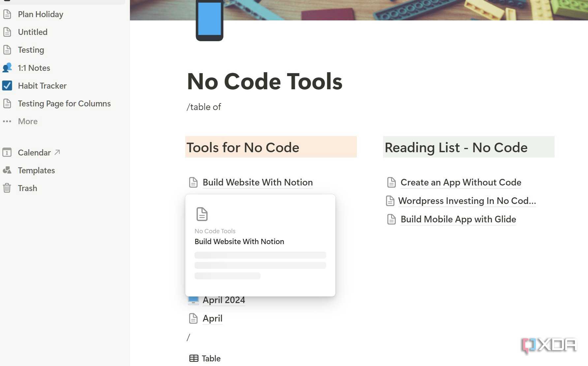
Task: Open Testing Page for Columns
Action: (x=64, y=103)
